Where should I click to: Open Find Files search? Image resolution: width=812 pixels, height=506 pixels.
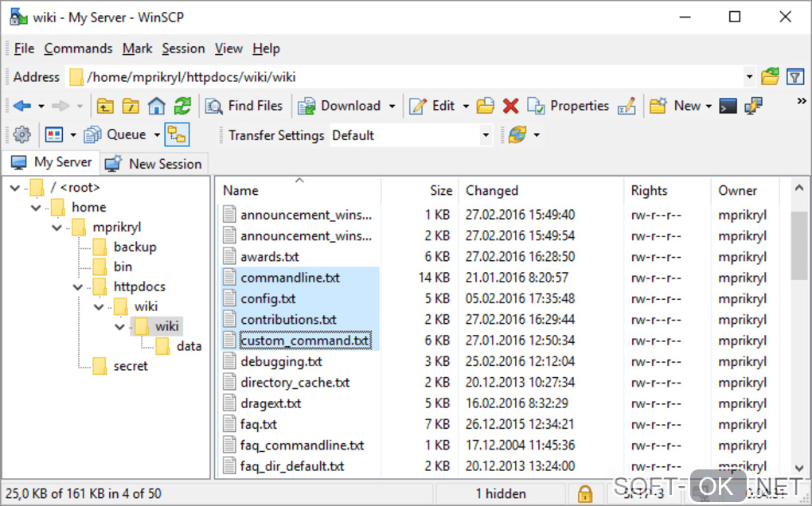244,106
